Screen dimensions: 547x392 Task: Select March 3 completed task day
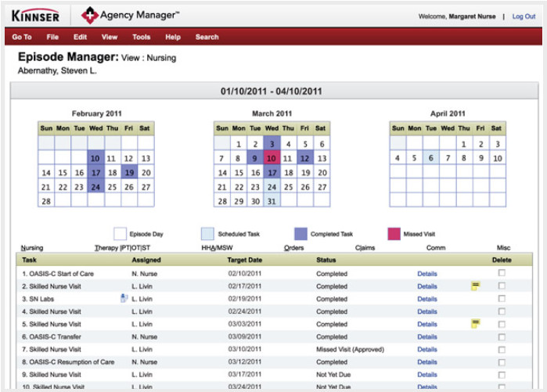tap(272, 143)
